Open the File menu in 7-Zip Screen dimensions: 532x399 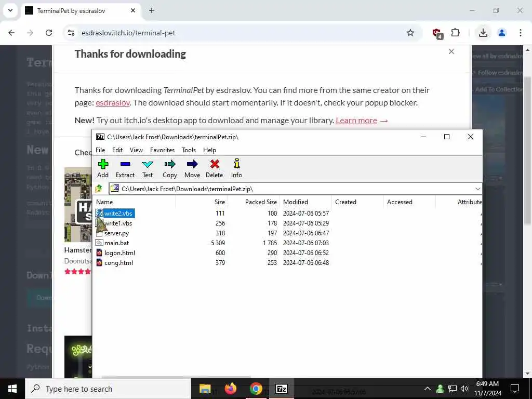100,150
